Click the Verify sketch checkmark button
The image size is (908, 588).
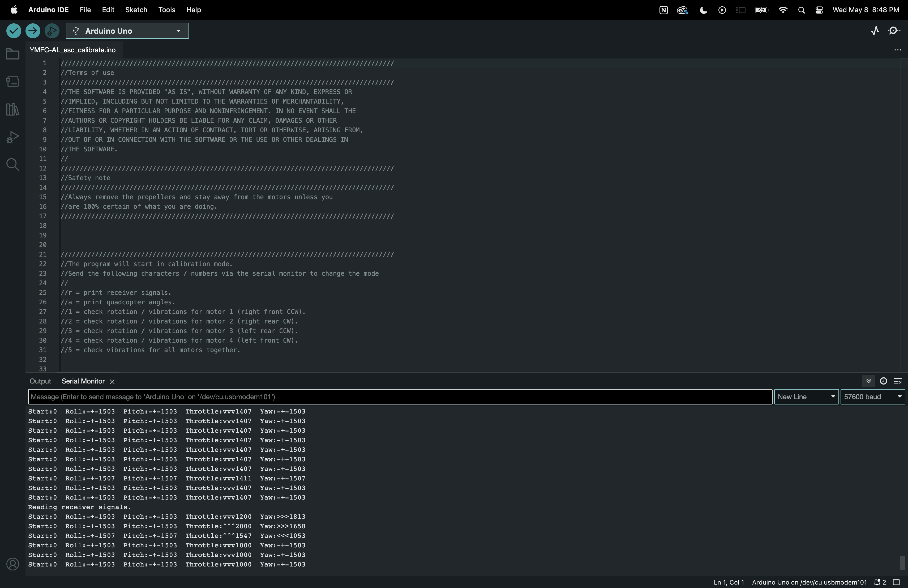coord(14,31)
